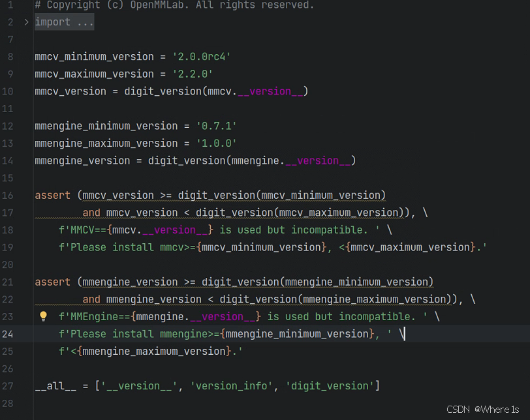
Task: Click the __all__ declaration on line 27
Action: click(x=50, y=385)
